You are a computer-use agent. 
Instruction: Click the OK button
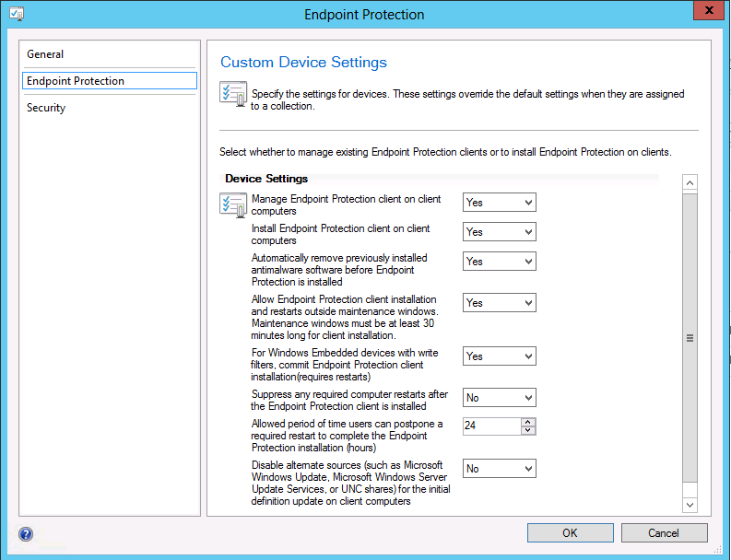(x=571, y=532)
